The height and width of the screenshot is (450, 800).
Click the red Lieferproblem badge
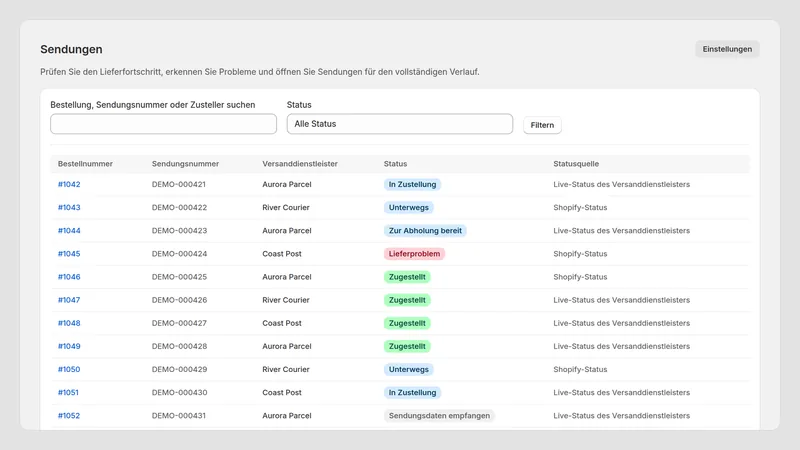[x=414, y=254]
